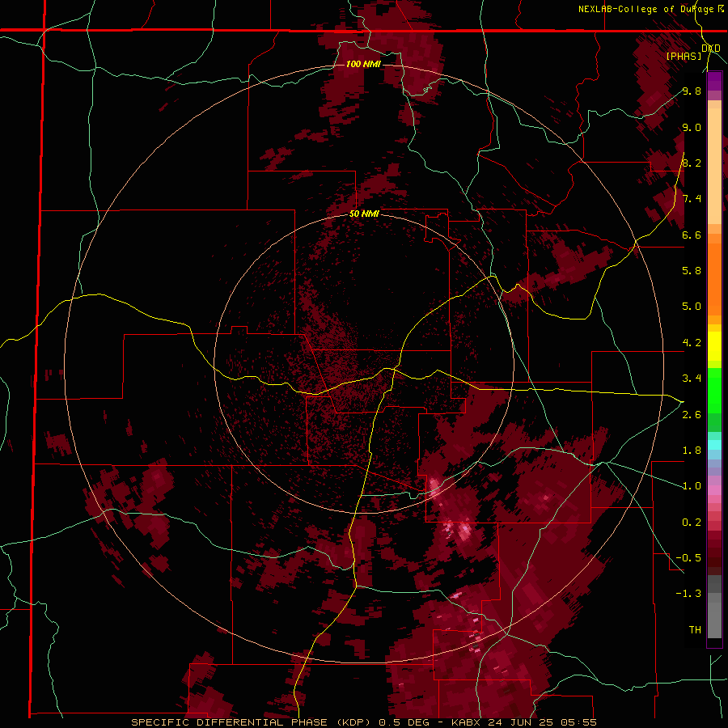Pick the purple top of the color bar
The width and height of the screenshot is (728, 728).
point(714,81)
